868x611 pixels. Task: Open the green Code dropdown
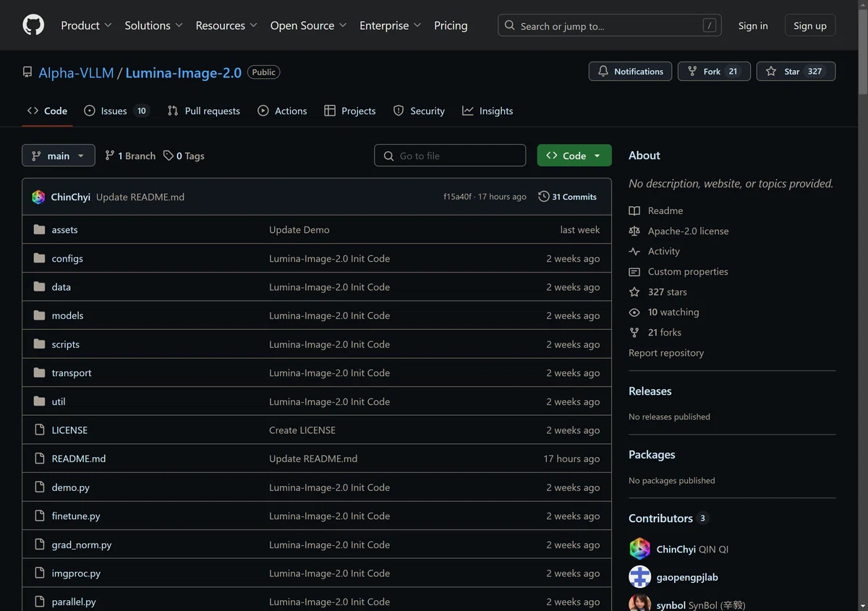coord(574,155)
